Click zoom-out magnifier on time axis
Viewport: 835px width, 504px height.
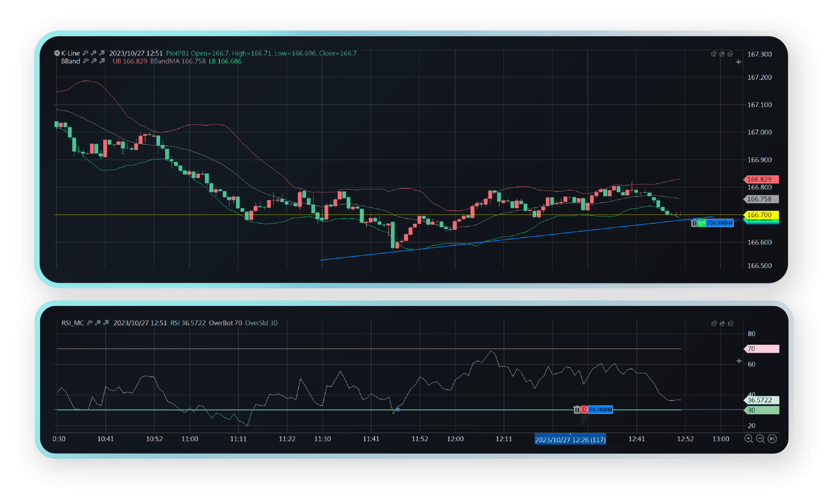pos(760,439)
